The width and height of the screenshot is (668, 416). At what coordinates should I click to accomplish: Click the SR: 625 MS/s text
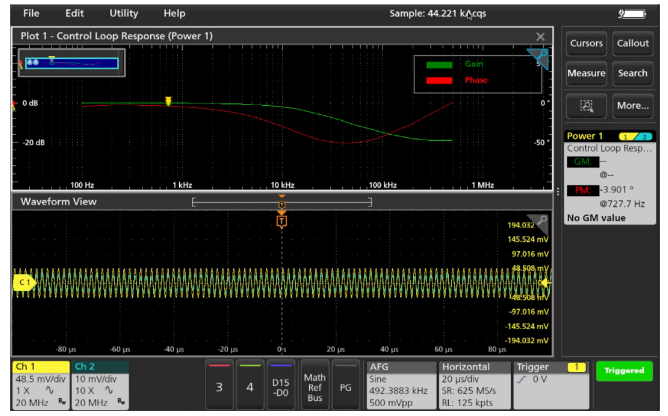(469, 391)
